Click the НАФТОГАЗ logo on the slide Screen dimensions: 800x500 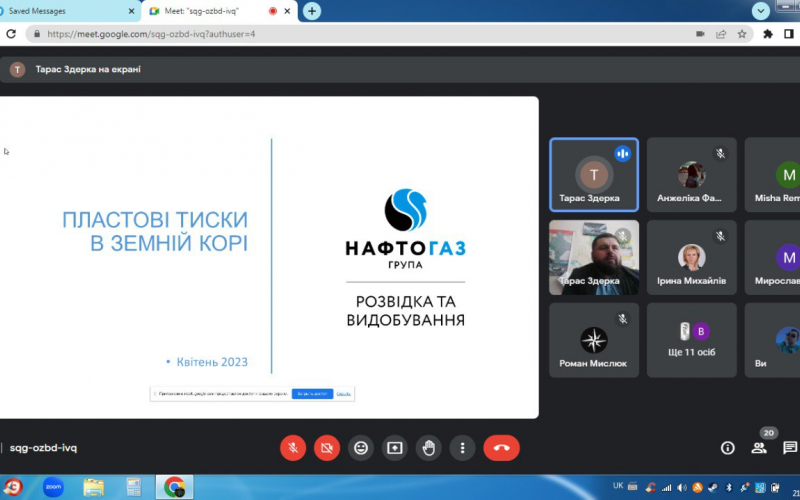point(405,229)
